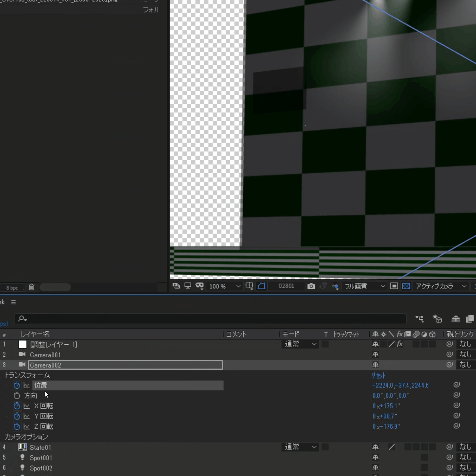The width and height of the screenshot is (476, 476).
Task: Click the white swatch of 調整レイヤー 1
Action: [x=23, y=344]
